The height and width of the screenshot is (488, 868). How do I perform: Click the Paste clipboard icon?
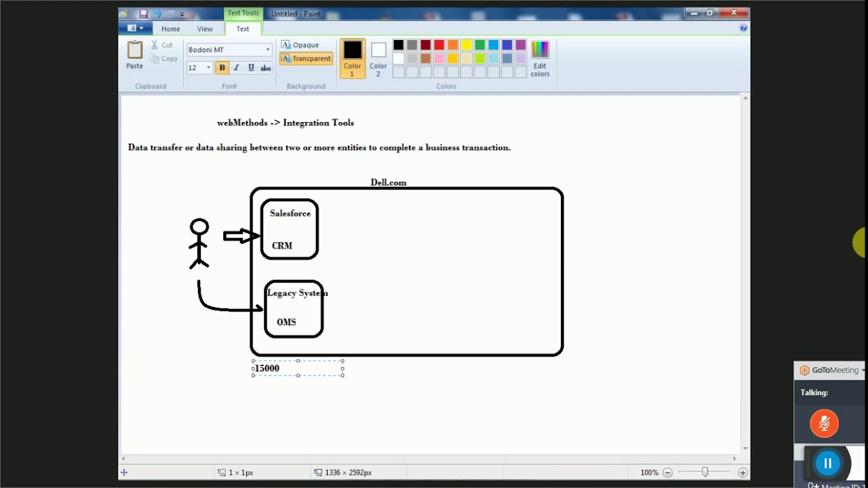[134, 50]
